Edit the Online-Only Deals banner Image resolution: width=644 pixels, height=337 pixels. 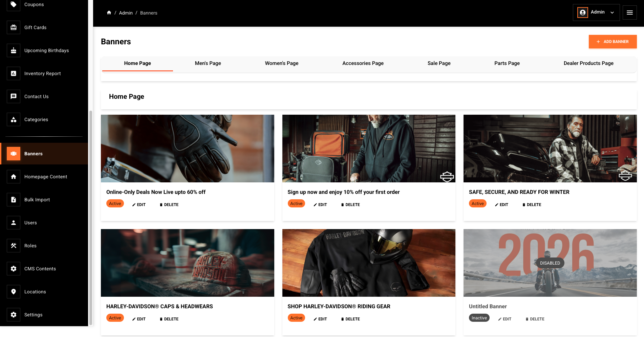coord(139,205)
